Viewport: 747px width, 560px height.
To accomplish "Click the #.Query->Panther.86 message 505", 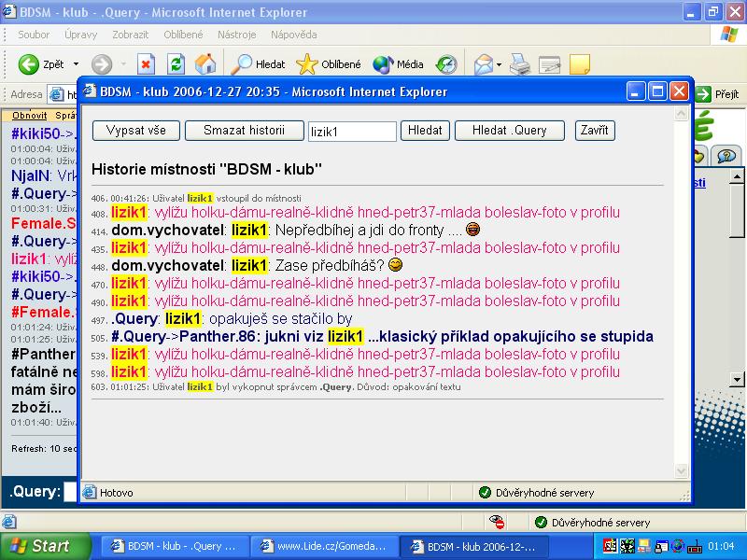I will point(382,337).
